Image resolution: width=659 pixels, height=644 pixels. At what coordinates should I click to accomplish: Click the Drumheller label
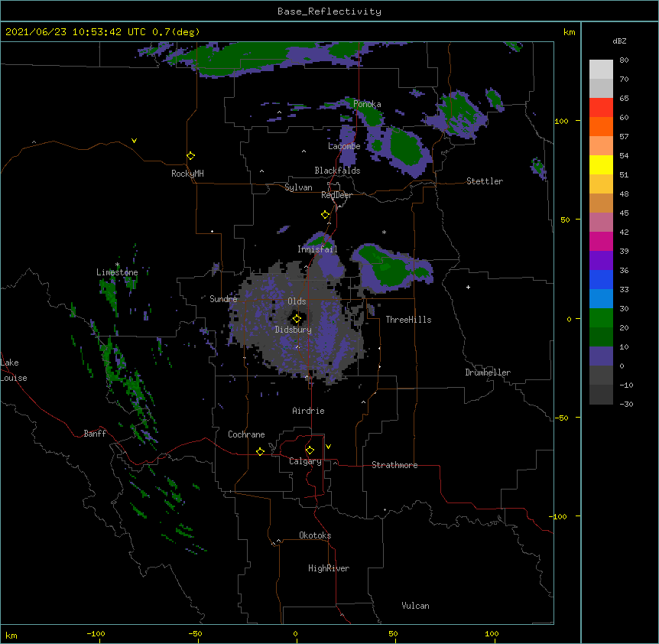pos(488,372)
